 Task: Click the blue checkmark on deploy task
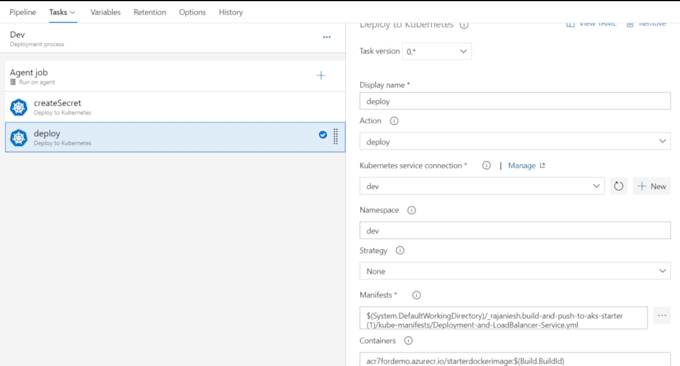point(323,135)
